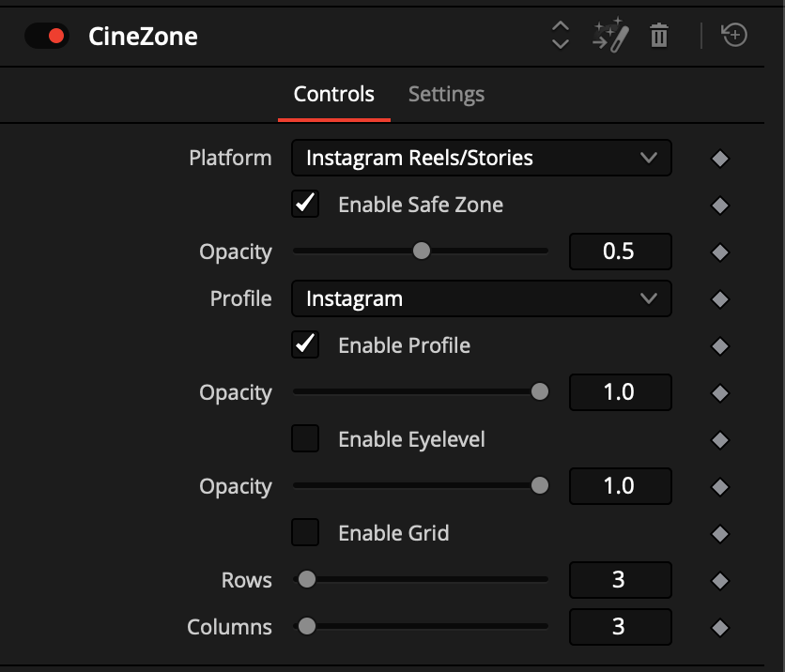
Task: Add keyframe for Profile dropdown parameter
Action: click(720, 299)
